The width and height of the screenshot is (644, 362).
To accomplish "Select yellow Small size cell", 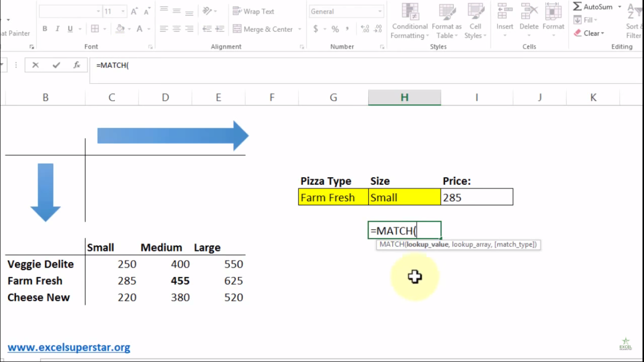I will tap(405, 197).
